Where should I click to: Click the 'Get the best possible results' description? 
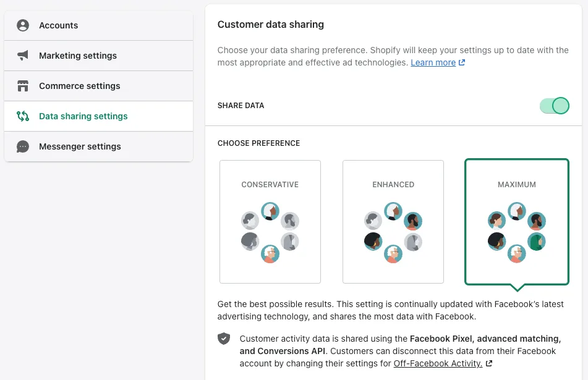click(390, 310)
